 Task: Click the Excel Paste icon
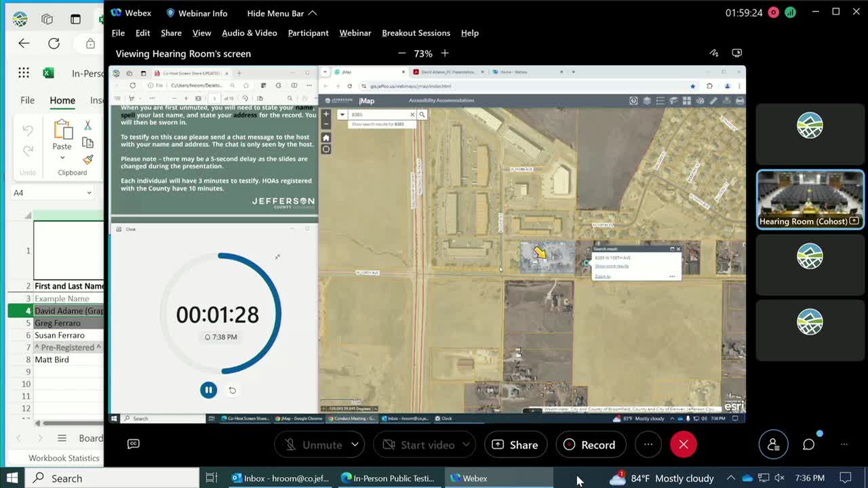(x=62, y=129)
